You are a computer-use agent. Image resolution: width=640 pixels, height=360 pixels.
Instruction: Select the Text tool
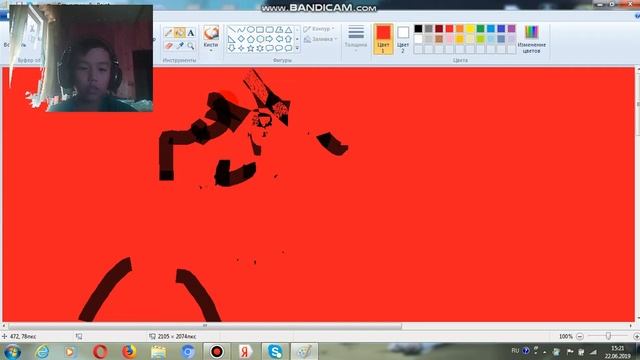191,33
